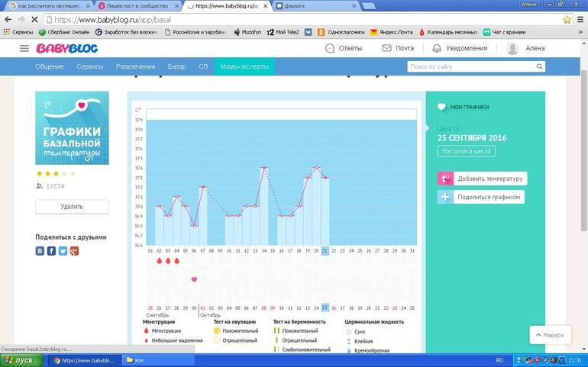Click the Windows пуск start button

pyautogui.click(x=21, y=359)
